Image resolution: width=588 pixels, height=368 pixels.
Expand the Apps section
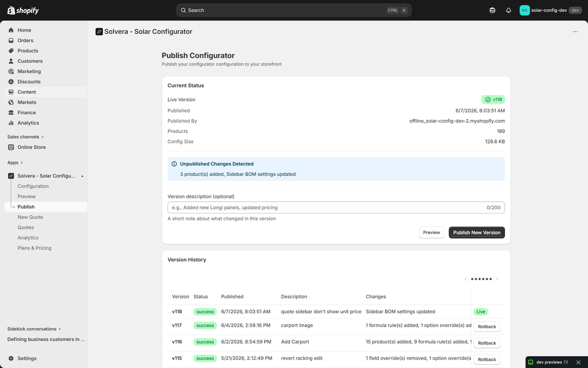pos(15,163)
